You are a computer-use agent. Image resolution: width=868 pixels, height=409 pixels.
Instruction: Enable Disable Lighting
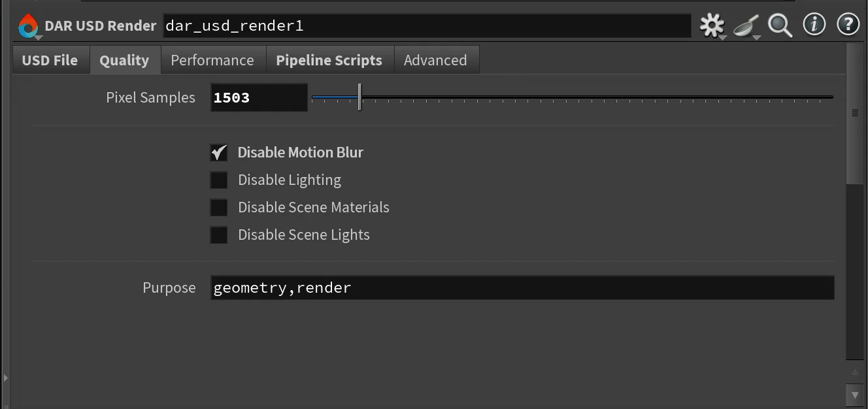[219, 180]
